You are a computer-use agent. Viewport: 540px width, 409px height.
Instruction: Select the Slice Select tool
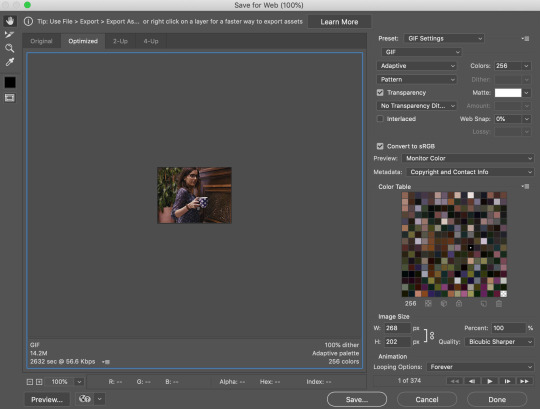10,34
